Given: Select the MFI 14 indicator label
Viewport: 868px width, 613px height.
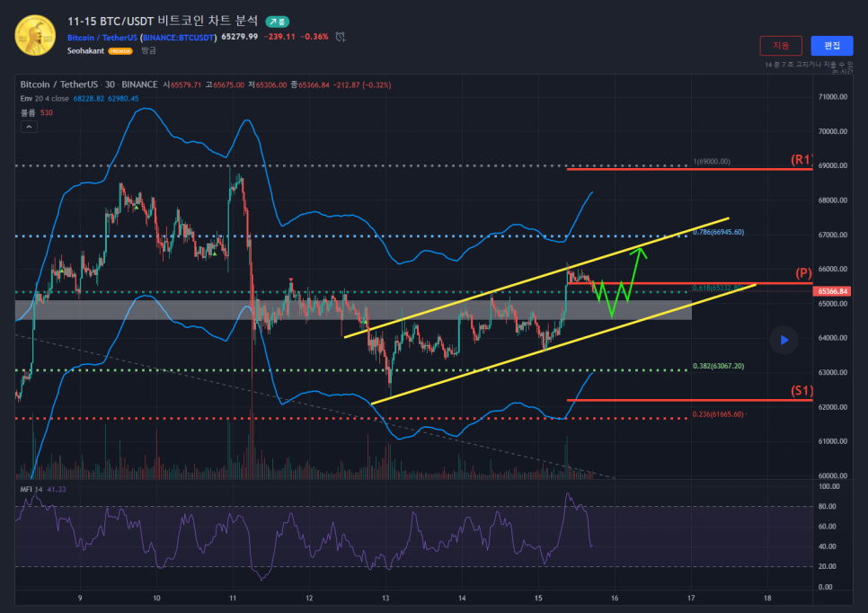Looking at the screenshot, I should (34, 489).
